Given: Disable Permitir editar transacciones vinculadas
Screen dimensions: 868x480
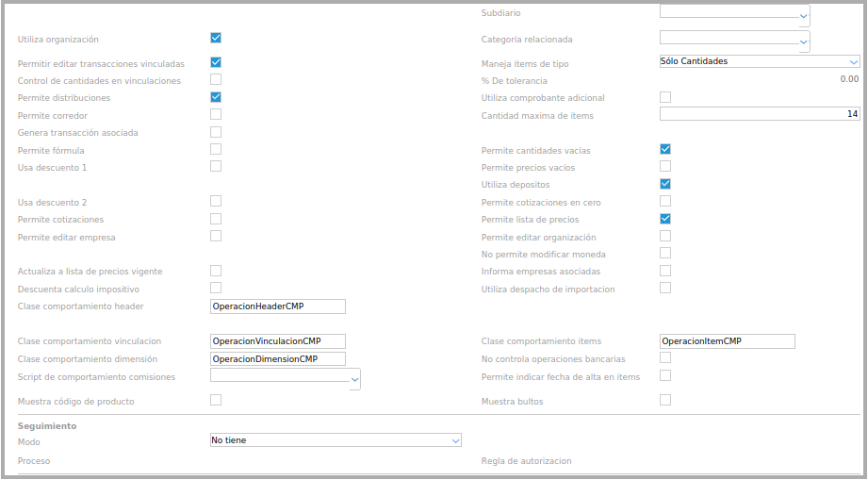Looking at the screenshot, I should pos(216,62).
